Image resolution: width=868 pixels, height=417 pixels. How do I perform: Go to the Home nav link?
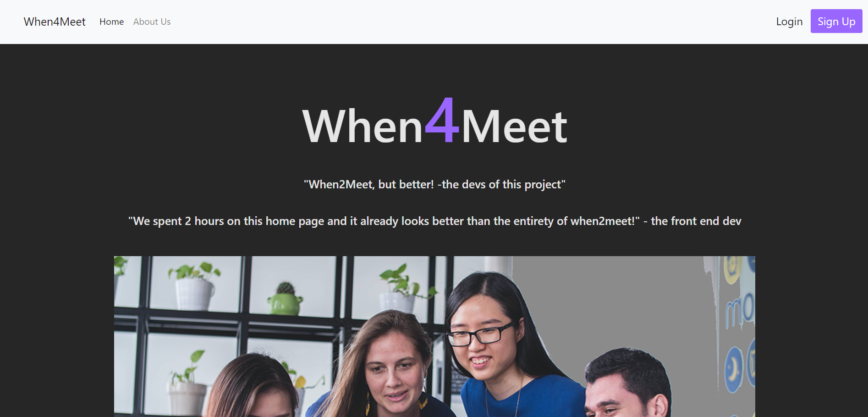click(x=111, y=22)
